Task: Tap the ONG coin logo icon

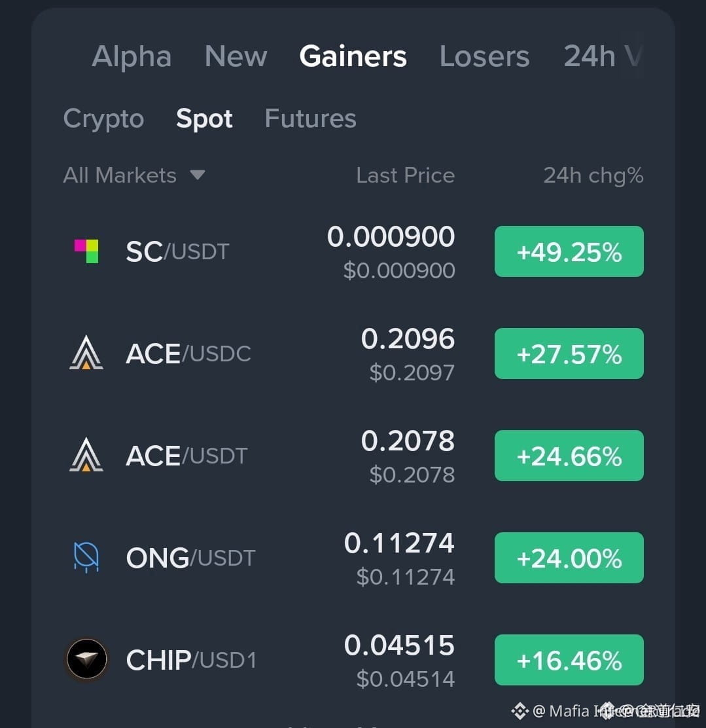Action: click(86, 557)
